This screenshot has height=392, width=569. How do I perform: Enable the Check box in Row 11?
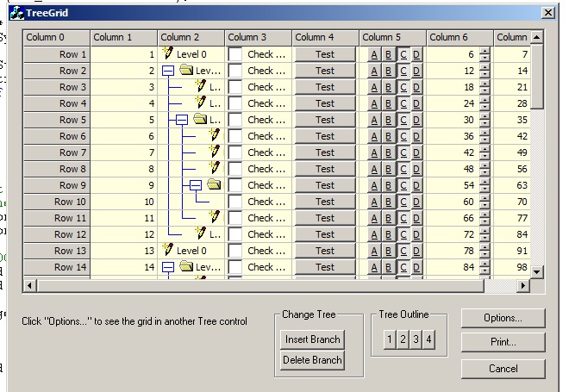point(235,218)
